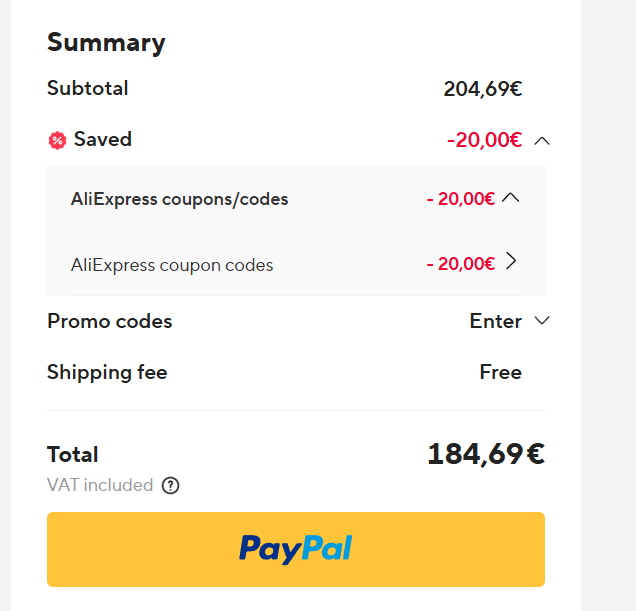Image resolution: width=636 pixels, height=611 pixels.
Task: Click the Summary heading
Action: (x=106, y=42)
